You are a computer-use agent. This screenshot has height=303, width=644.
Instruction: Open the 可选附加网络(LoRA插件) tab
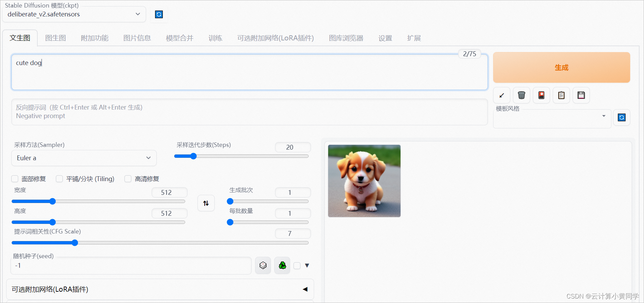tap(275, 38)
